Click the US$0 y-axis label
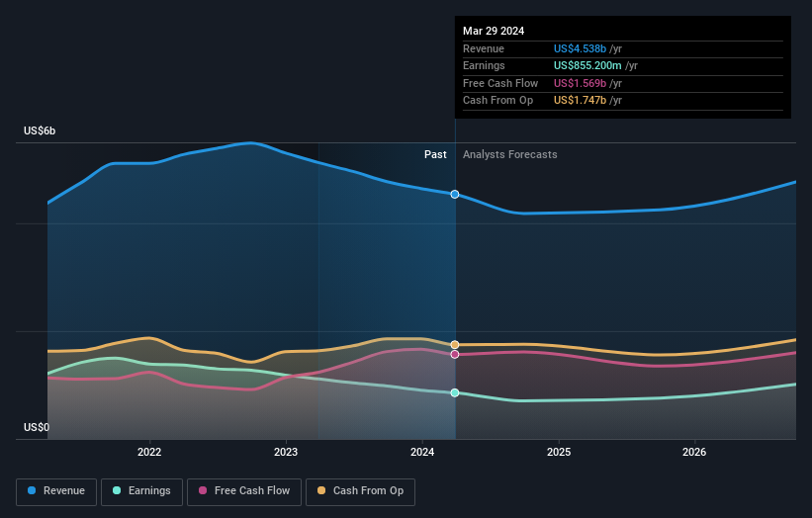The image size is (812, 518). pyautogui.click(x=37, y=427)
